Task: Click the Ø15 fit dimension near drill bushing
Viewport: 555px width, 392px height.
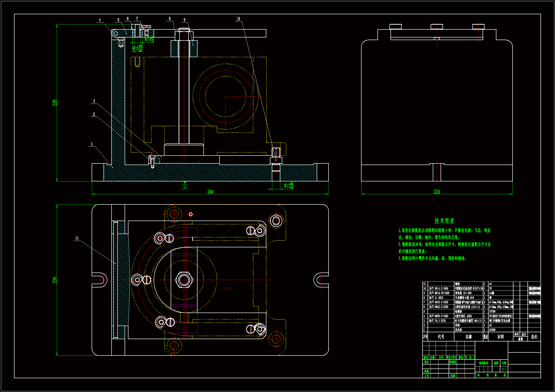Action: pyautogui.click(x=137, y=48)
